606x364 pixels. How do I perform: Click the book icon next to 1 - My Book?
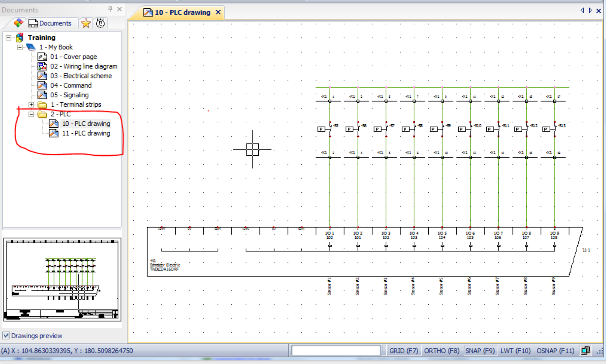point(31,47)
